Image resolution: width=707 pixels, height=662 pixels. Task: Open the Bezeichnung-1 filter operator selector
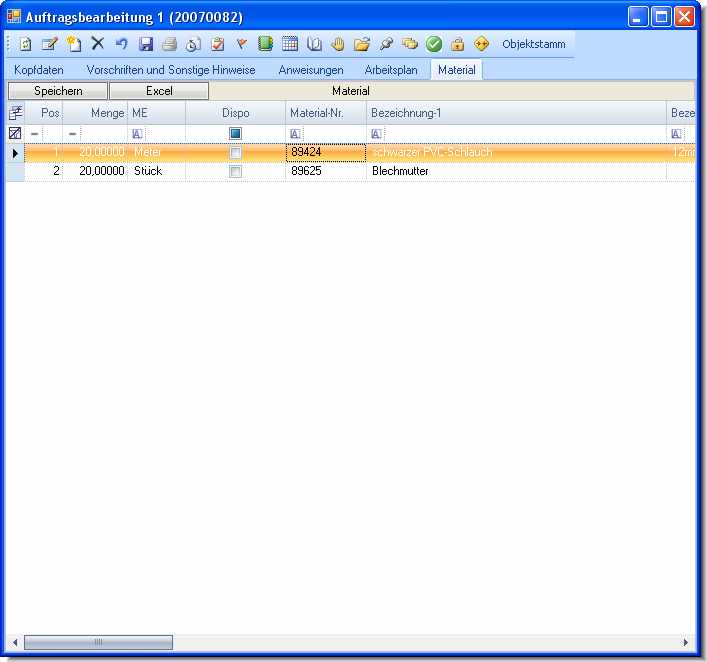coord(376,133)
